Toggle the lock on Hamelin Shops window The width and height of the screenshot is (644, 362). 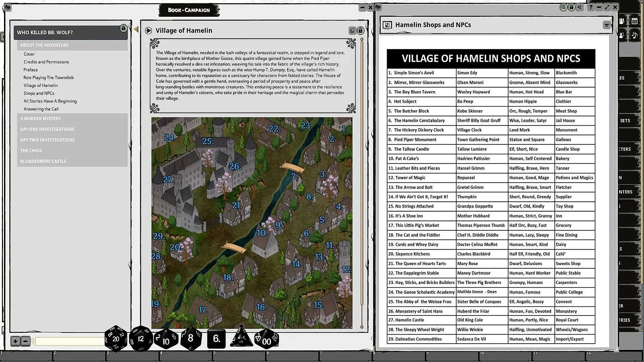point(572,7)
